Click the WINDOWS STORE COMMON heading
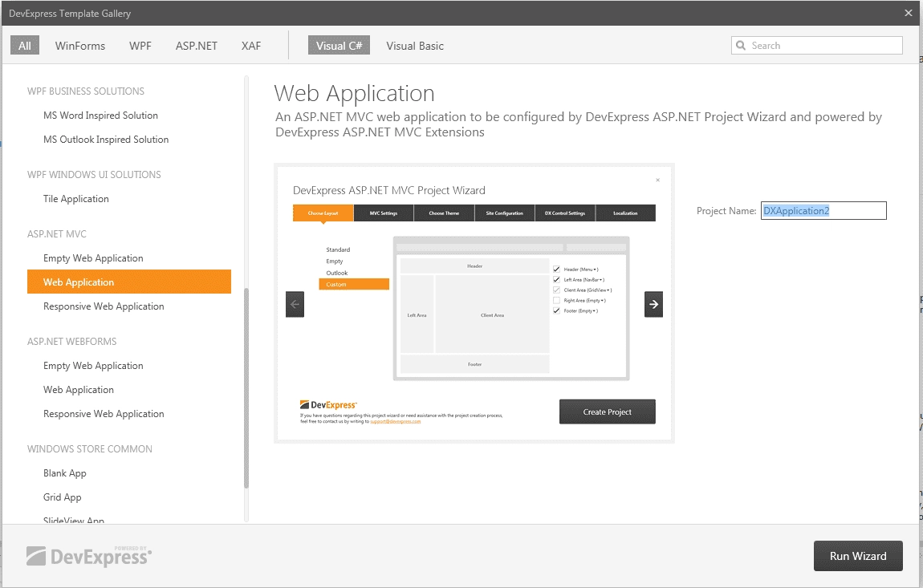The height and width of the screenshot is (588, 923). (x=89, y=449)
